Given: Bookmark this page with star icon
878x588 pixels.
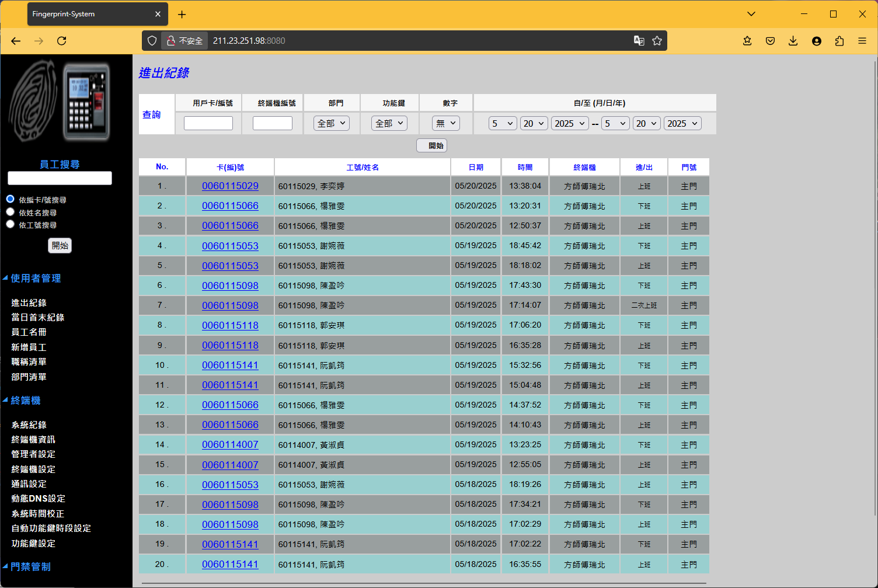Looking at the screenshot, I should click(x=657, y=41).
